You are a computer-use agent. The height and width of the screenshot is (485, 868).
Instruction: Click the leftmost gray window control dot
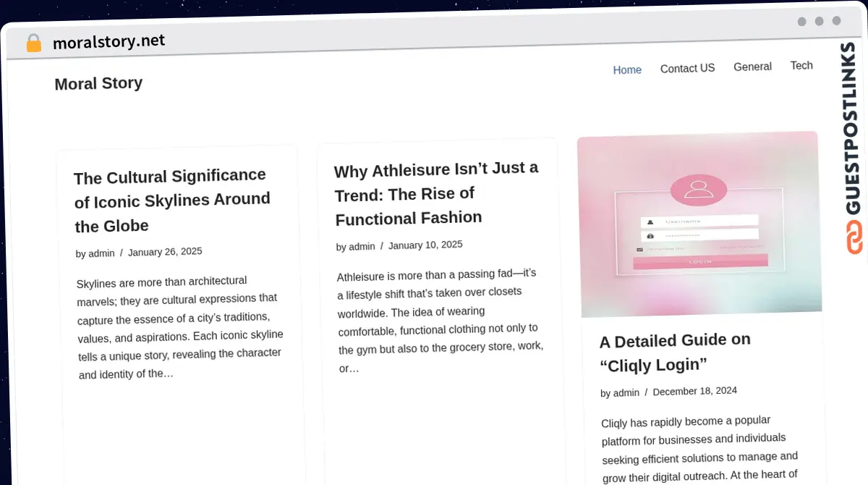801,22
